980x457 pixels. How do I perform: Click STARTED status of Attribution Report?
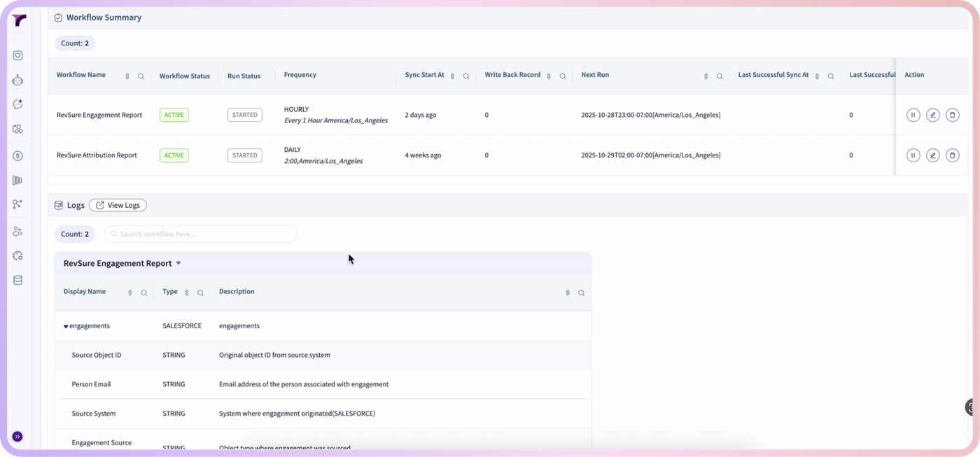[x=245, y=155]
